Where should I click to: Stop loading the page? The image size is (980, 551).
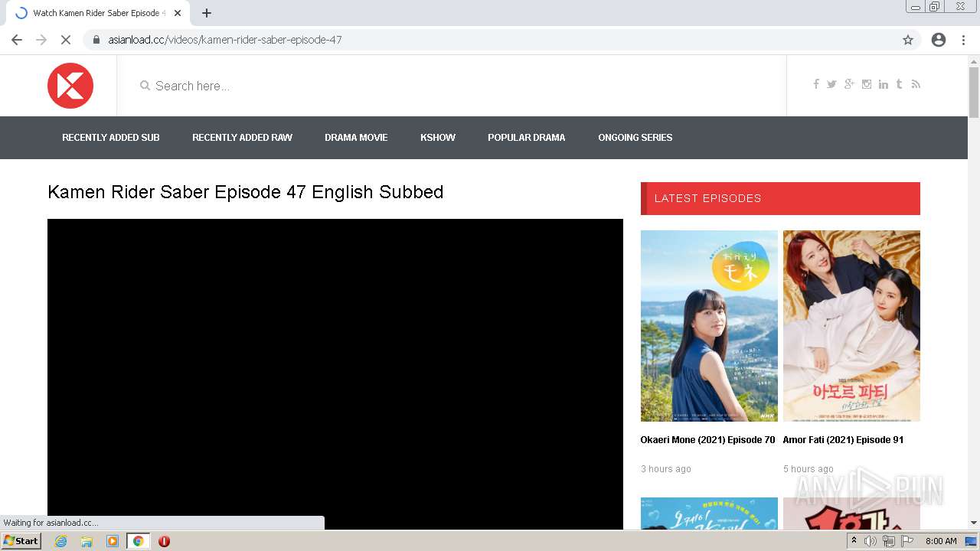(x=66, y=40)
